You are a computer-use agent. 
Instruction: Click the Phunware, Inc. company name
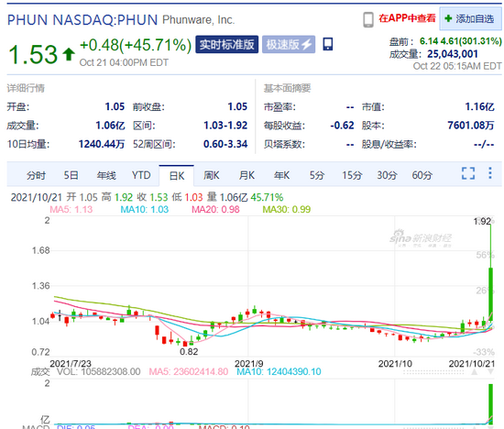click(x=198, y=20)
